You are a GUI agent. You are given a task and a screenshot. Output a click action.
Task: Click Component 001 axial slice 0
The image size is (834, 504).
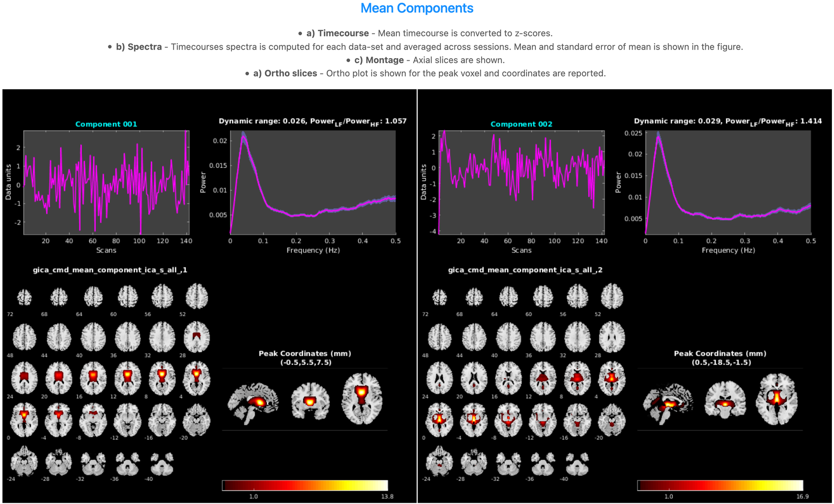click(x=24, y=419)
